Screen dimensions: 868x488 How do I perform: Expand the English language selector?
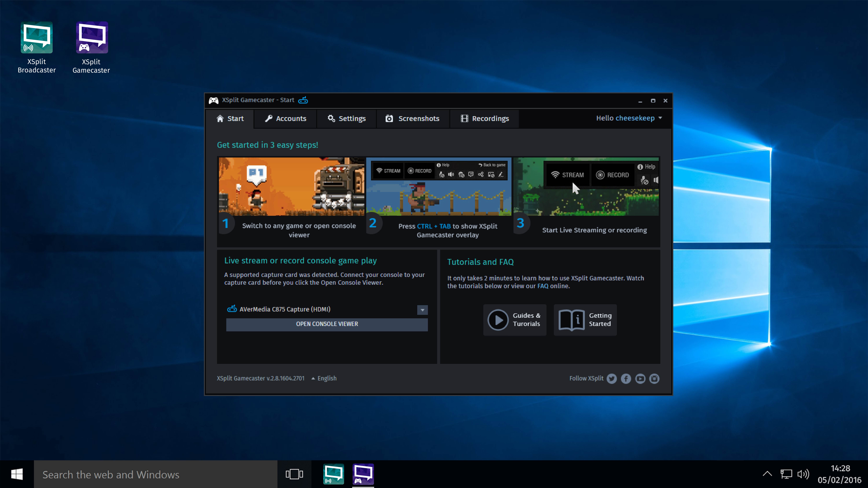(324, 378)
